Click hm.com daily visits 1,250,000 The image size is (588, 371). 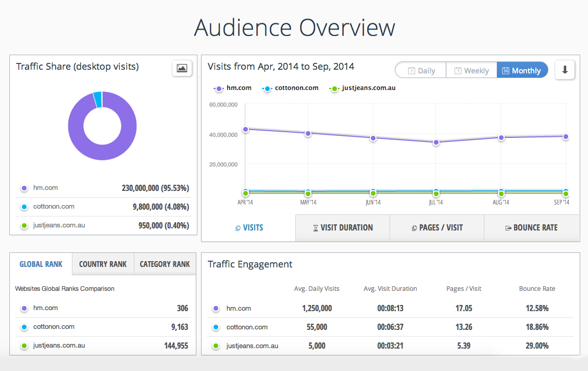coord(317,309)
